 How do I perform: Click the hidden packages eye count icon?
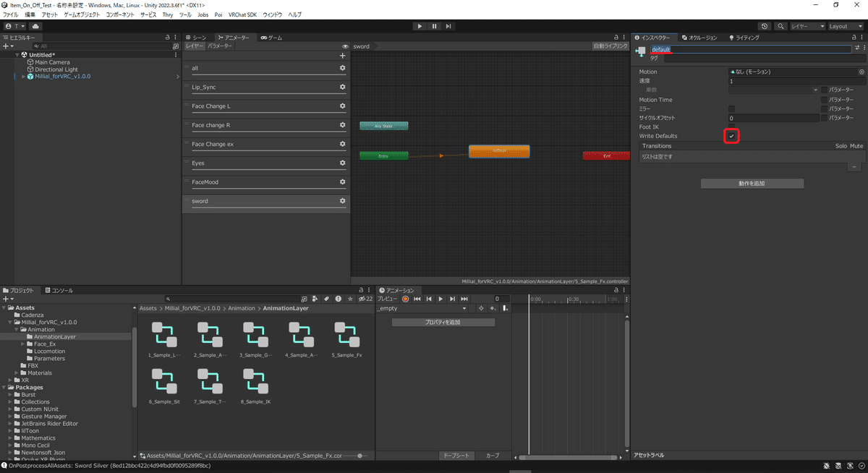point(365,299)
